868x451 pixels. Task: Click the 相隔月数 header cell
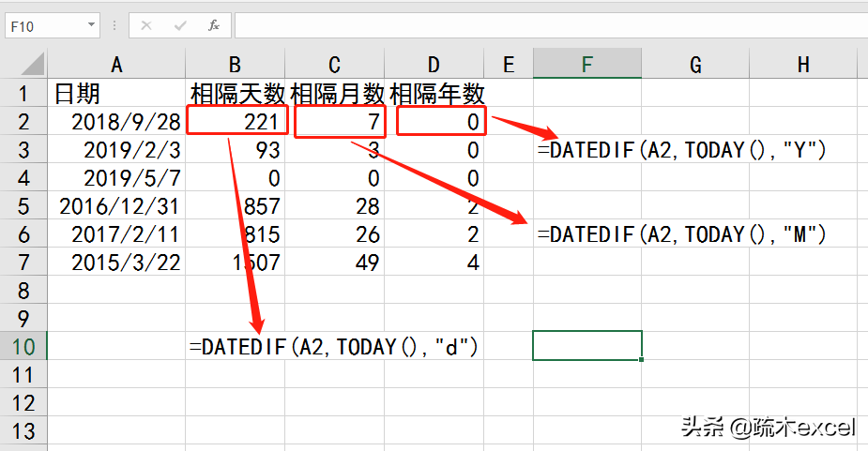[334, 93]
